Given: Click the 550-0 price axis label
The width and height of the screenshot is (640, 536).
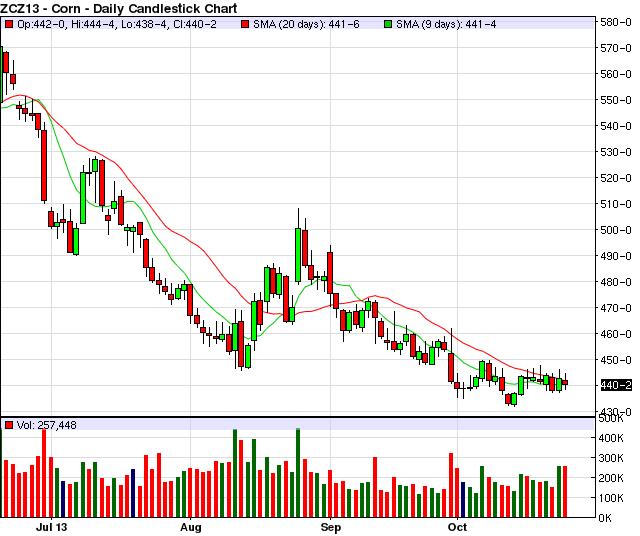Looking at the screenshot, I should coord(616,100).
